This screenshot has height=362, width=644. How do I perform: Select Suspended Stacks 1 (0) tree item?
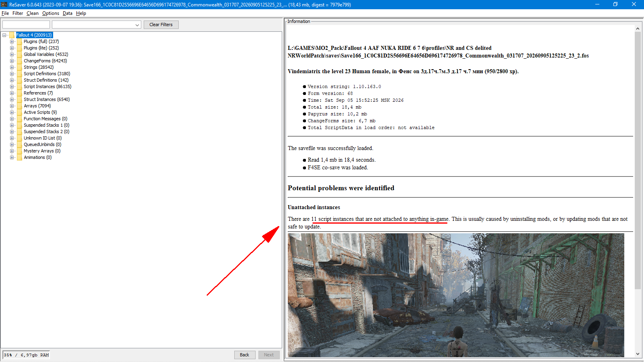46,125
